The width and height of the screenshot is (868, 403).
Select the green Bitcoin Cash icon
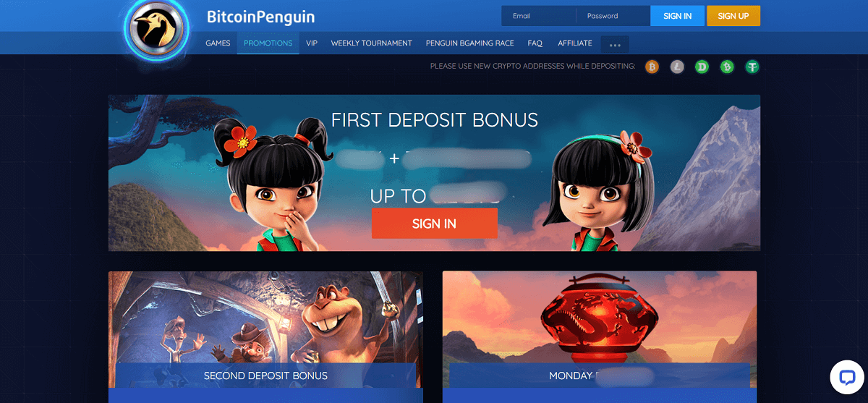click(727, 67)
